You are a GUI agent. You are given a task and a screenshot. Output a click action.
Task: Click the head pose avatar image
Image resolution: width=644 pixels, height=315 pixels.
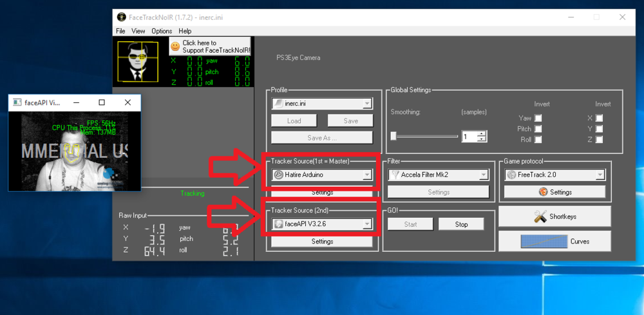pyautogui.click(x=138, y=61)
